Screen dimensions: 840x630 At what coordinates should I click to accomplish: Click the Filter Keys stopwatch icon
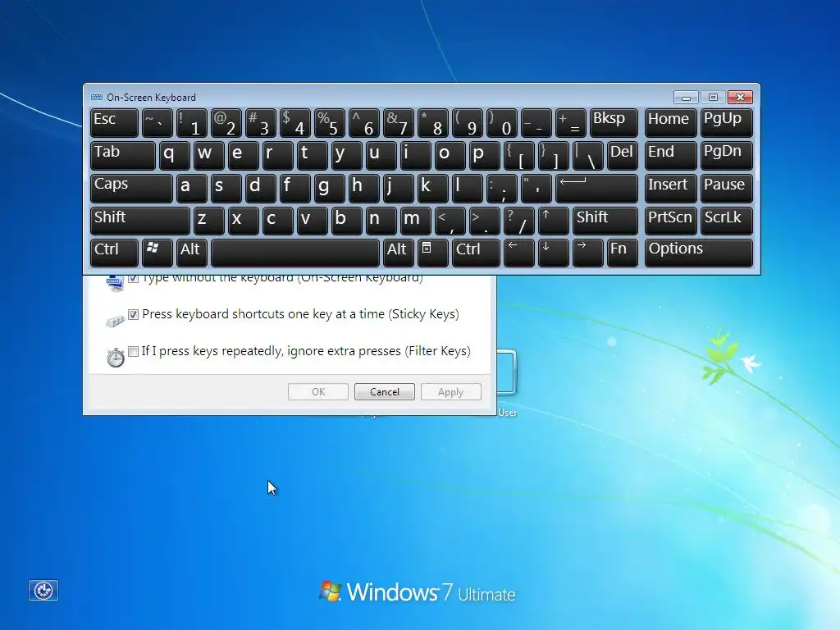[x=115, y=358]
